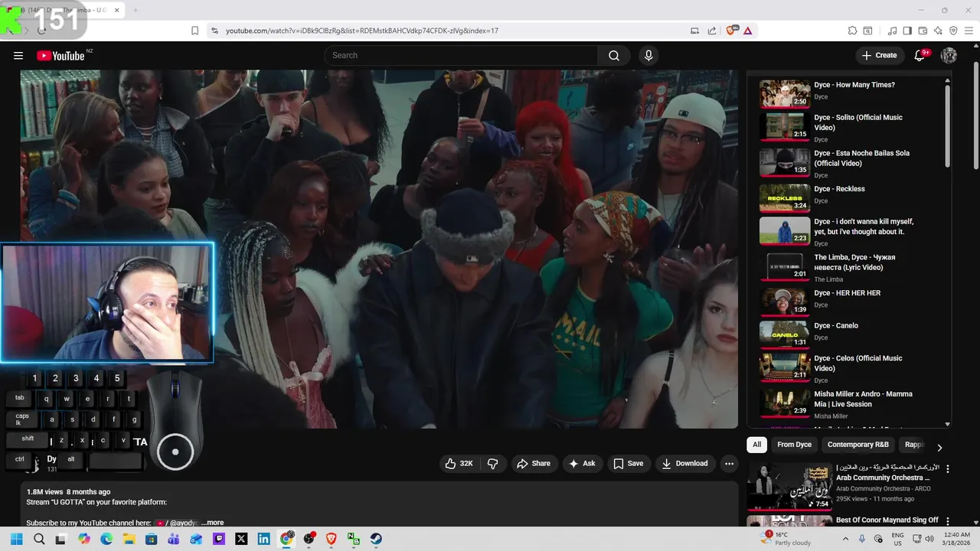
Task: Click the Ask button
Action: click(x=582, y=463)
